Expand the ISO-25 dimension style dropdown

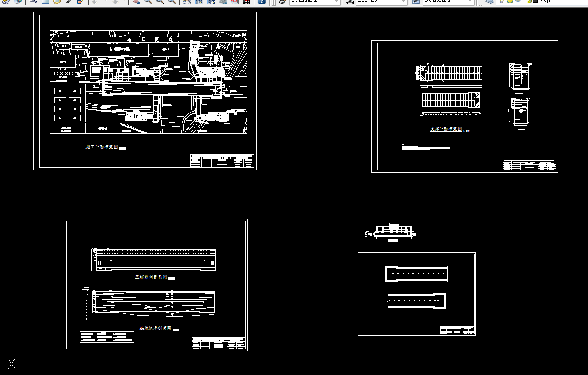pos(403,2)
